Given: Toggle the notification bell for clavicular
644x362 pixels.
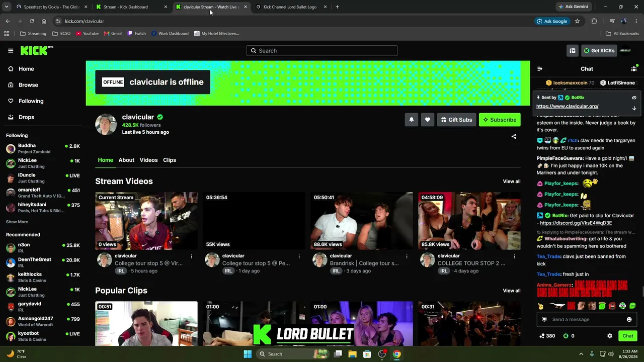Looking at the screenshot, I should point(411,120).
